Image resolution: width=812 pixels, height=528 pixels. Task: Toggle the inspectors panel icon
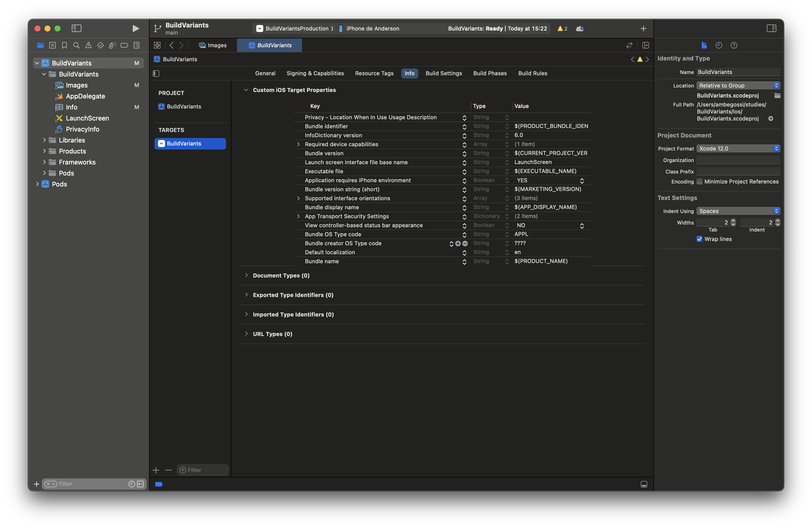pyautogui.click(x=771, y=28)
